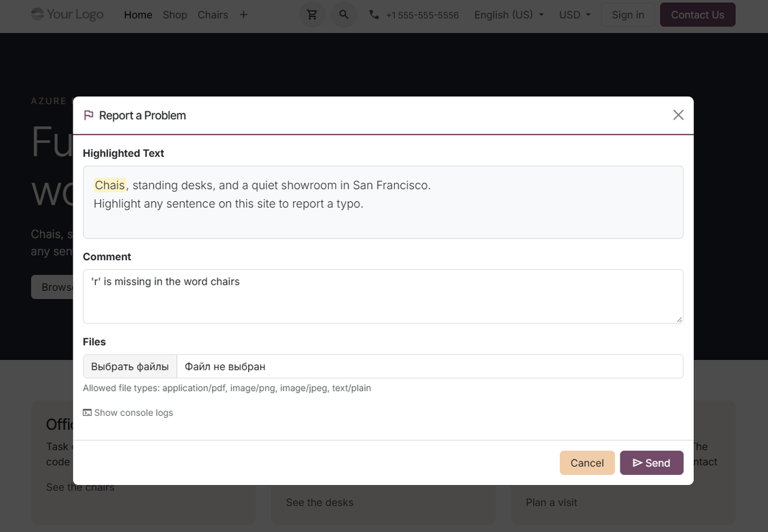Open the shopping cart icon
This screenshot has width=768, height=532.
pos(312,15)
